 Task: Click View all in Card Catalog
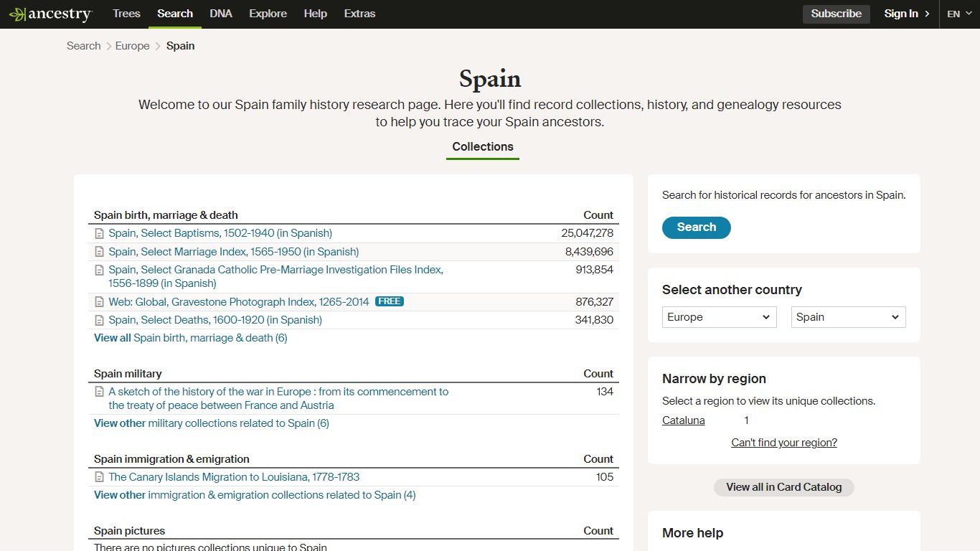(784, 487)
